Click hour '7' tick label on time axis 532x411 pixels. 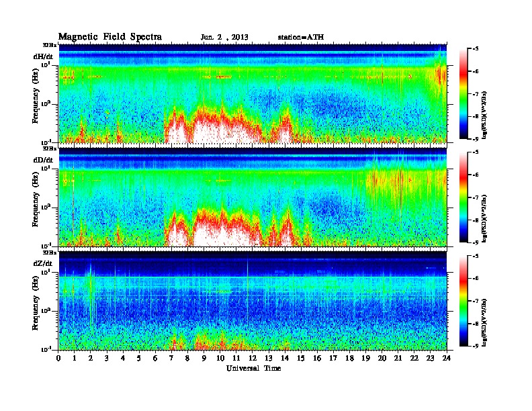(171, 358)
